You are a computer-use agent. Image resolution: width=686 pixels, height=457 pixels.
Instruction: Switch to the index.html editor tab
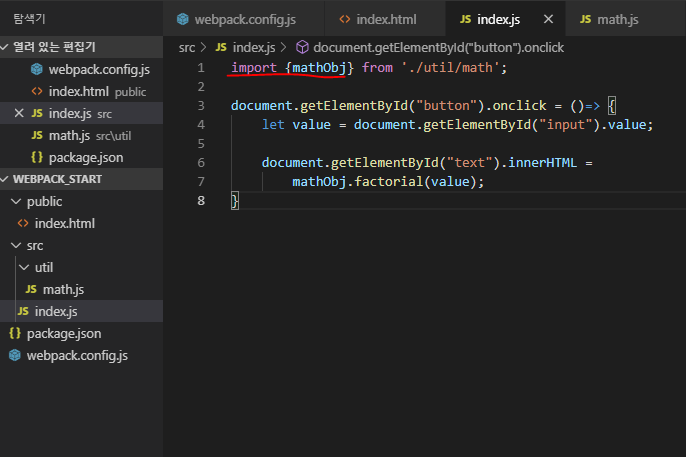click(385, 19)
